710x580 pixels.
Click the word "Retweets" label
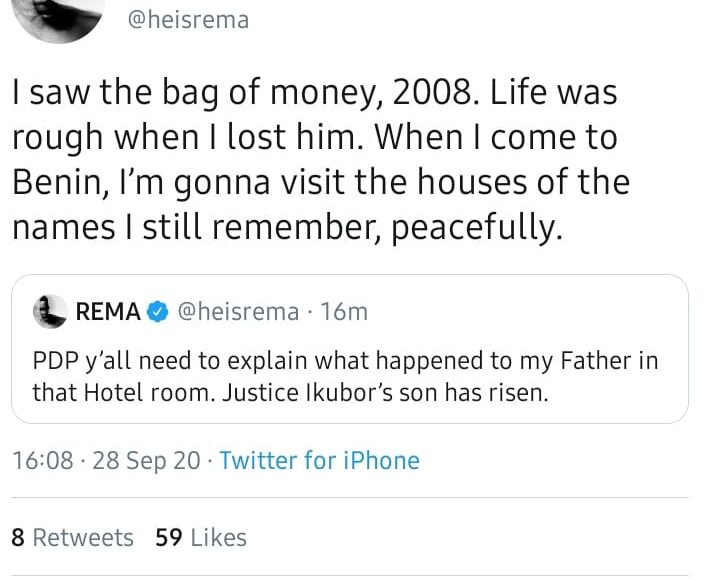tap(83, 538)
